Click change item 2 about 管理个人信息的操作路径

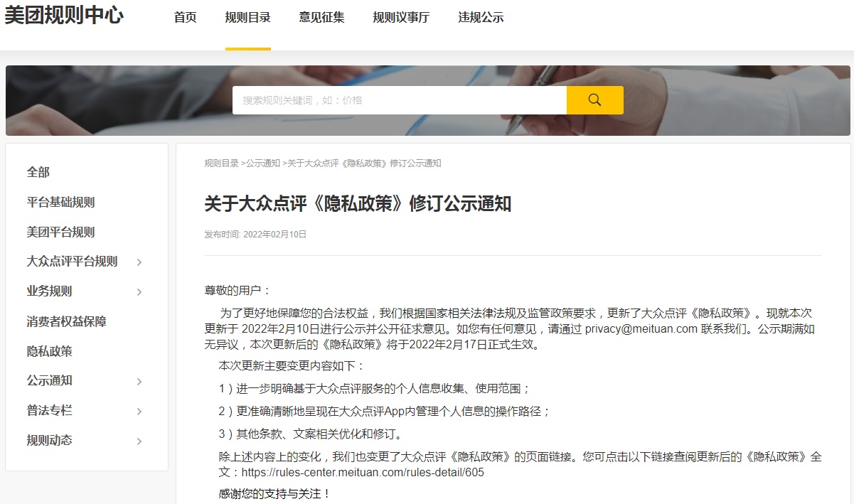(x=385, y=412)
